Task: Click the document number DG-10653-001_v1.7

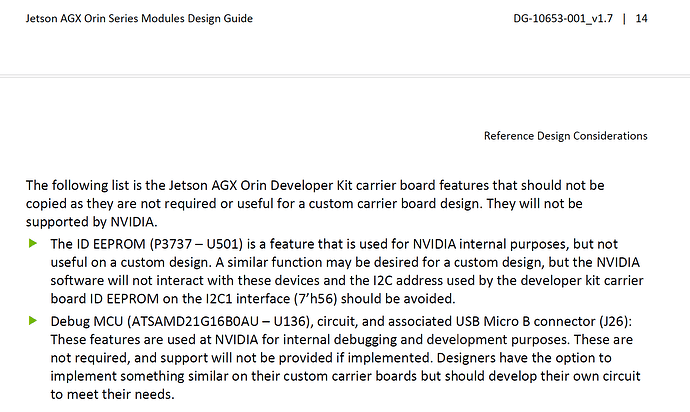Action: point(556,18)
